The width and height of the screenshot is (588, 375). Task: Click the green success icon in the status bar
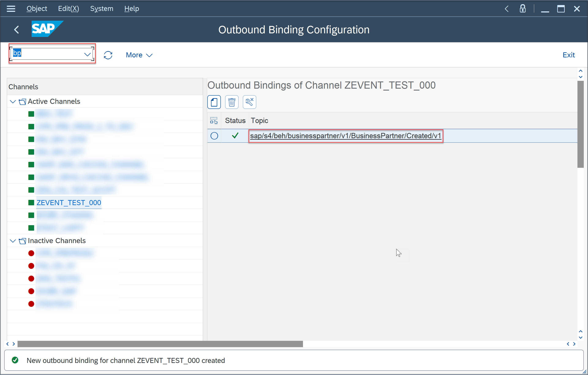[x=15, y=360]
